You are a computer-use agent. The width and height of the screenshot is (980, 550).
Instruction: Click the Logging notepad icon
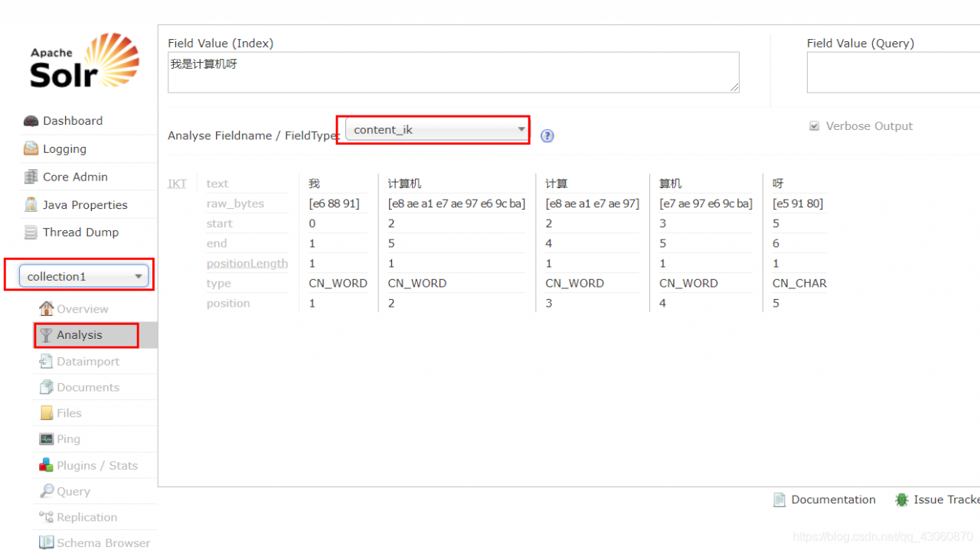coord(31,149)
